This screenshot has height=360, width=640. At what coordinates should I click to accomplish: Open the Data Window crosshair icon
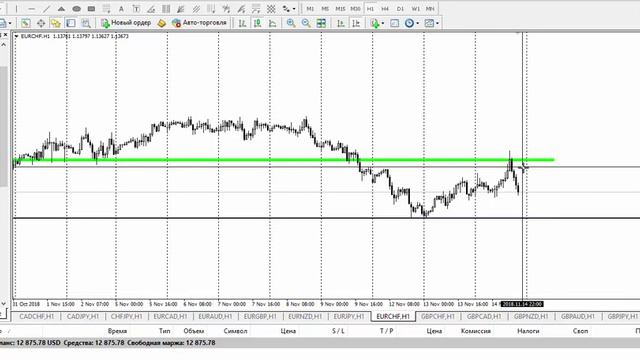tap(41, 23)
